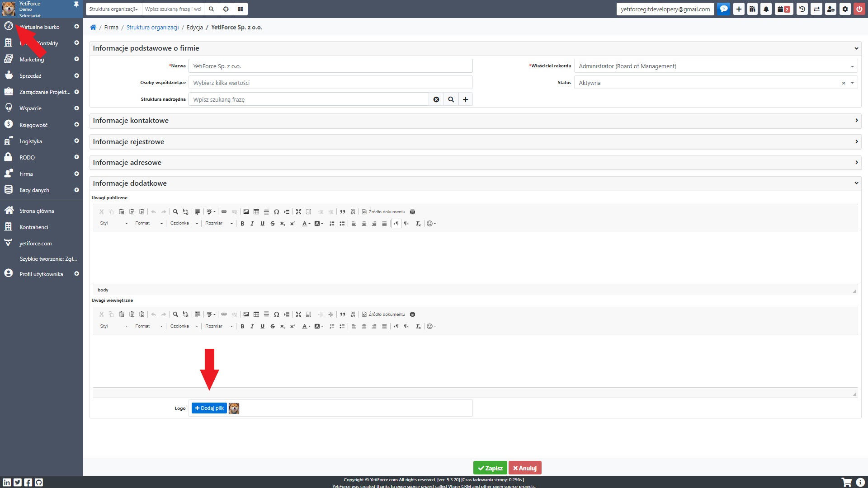Click the red logout power icon
Image resolution: width=868 pixels, height=488 pixels.
pyautogui.click(x=859, y=9)
